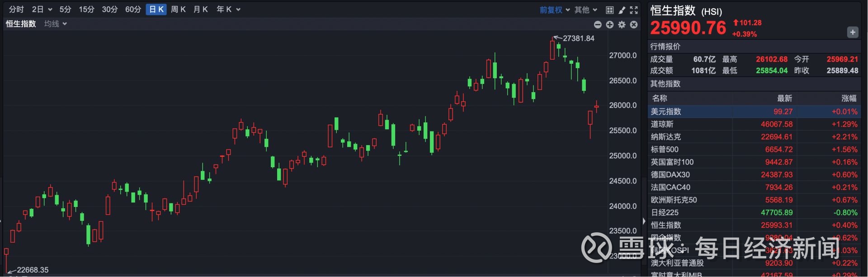
Task: Add HSI to watchlist with plus button
Action: (853, 32)
